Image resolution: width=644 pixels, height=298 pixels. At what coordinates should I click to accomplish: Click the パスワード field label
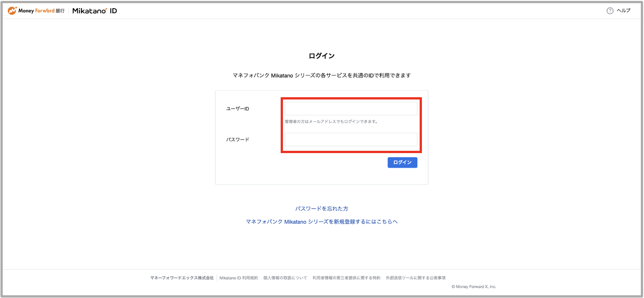238,139
